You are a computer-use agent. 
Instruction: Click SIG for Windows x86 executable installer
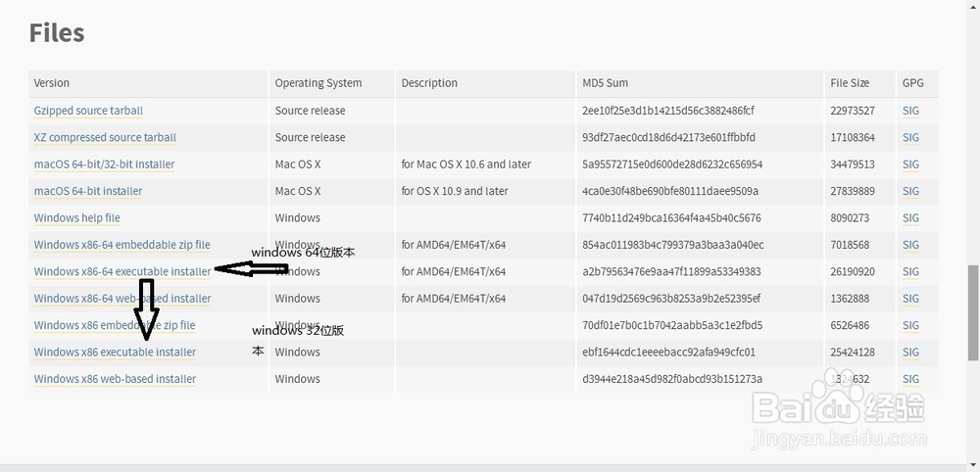coord(910,353)
